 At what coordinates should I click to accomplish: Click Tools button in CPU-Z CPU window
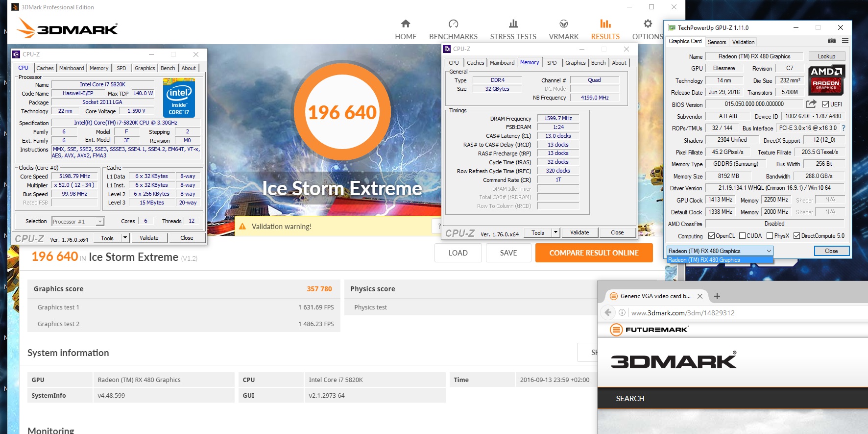(x=107, y=238)
